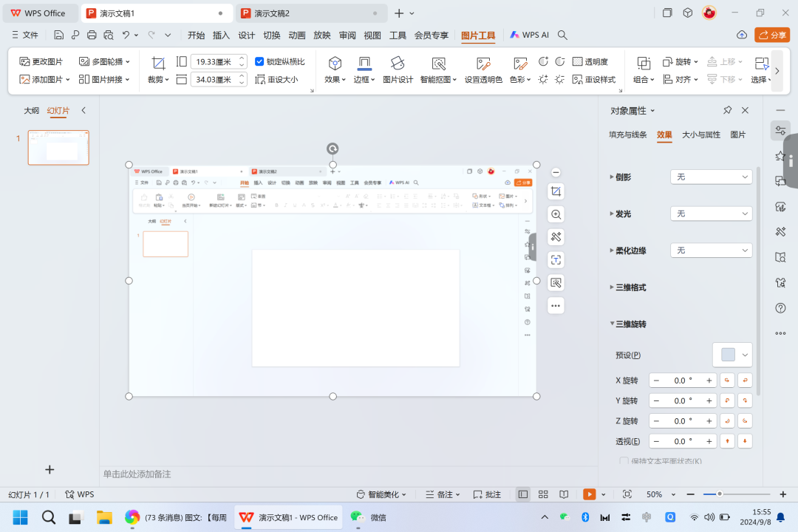The image size is (798, 532).
Task: Open reading view icon in status bar
Action: pos(564,494)
